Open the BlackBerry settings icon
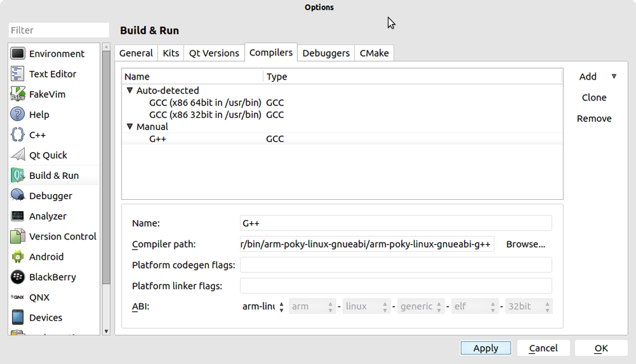Image resolution: width=636 pixels, height=364 pixels. pyautogui.click(x=18, y=277)
